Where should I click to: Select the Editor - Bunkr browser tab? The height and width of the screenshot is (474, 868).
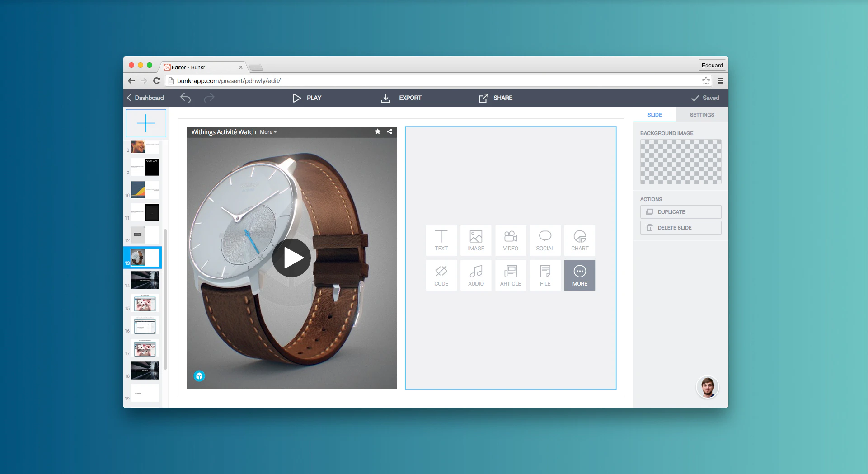(x=203, y=67)
